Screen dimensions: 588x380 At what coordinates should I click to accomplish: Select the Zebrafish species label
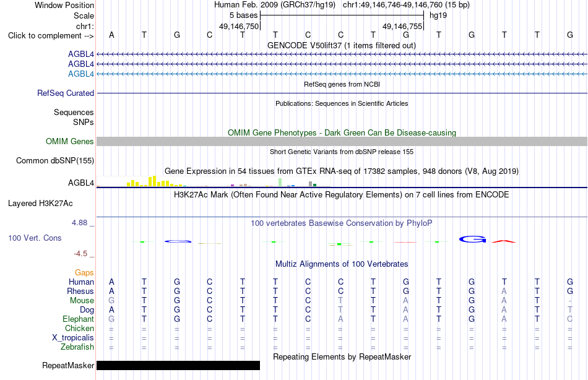tap(77, 347)
